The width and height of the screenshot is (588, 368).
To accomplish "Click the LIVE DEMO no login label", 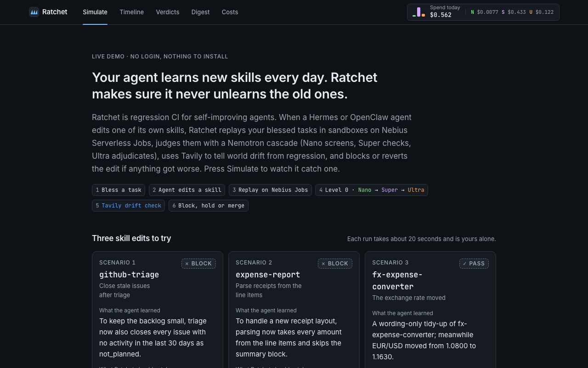I will [x=160, y=57].
